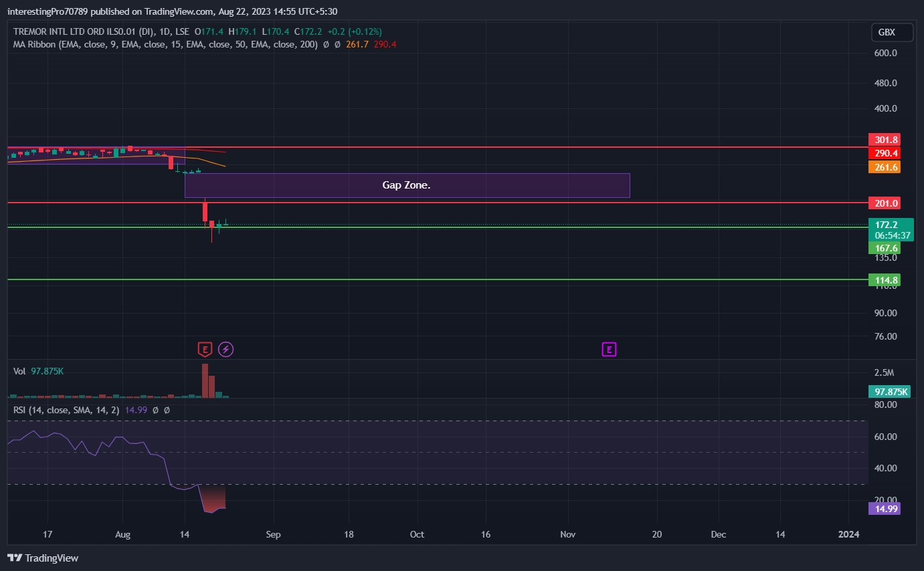Click the 301.8 red price label
This screenshot has height=571, width=924.
click(884, 140)
